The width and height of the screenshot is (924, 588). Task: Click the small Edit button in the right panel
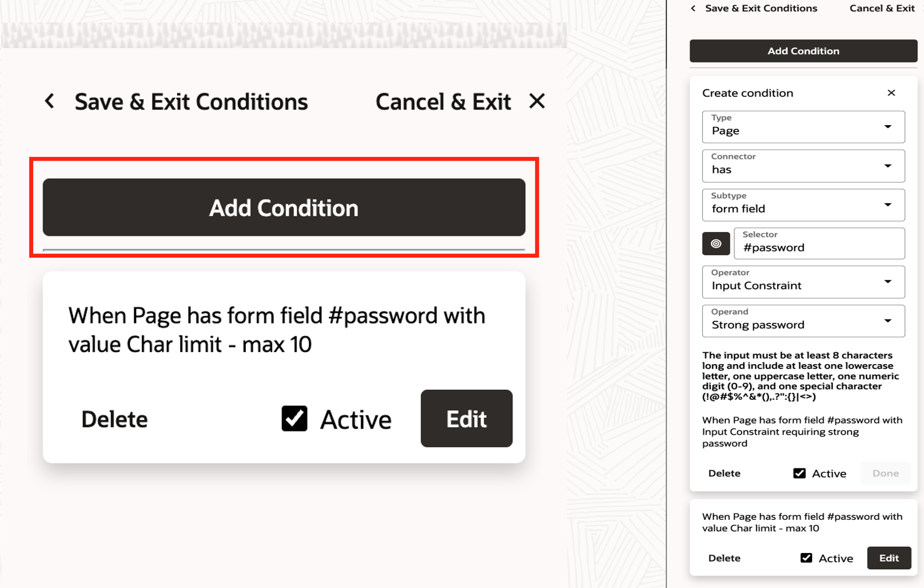(x=888, y=558)
